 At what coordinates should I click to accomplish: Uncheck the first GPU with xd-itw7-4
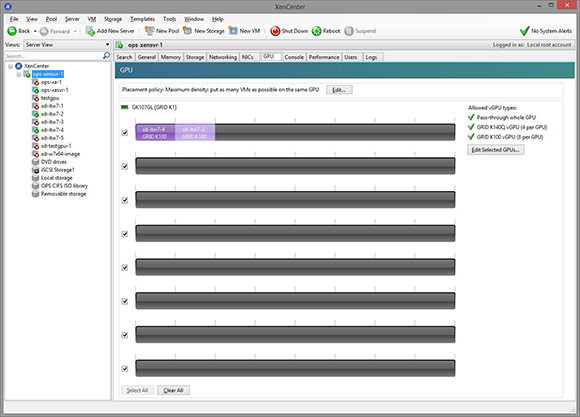(x=125, y=132)
